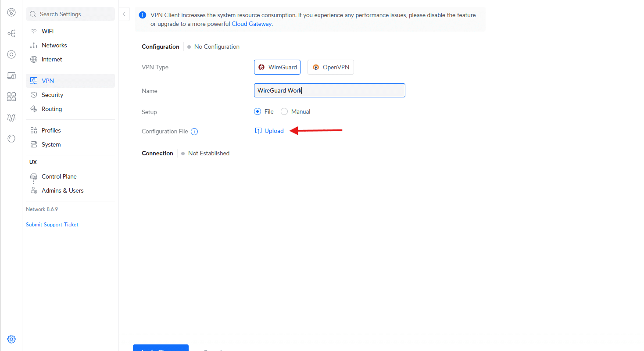Click the Internet globe icon in sidebar

point(33,59)
